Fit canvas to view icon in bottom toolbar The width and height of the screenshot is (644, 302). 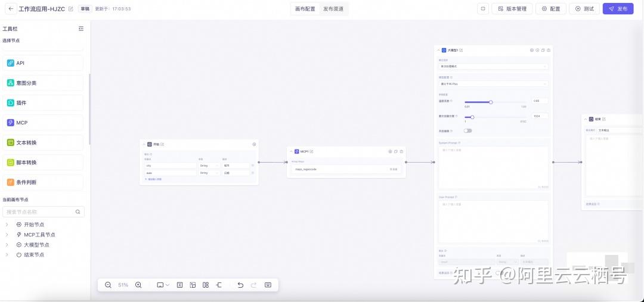(179, 285)
